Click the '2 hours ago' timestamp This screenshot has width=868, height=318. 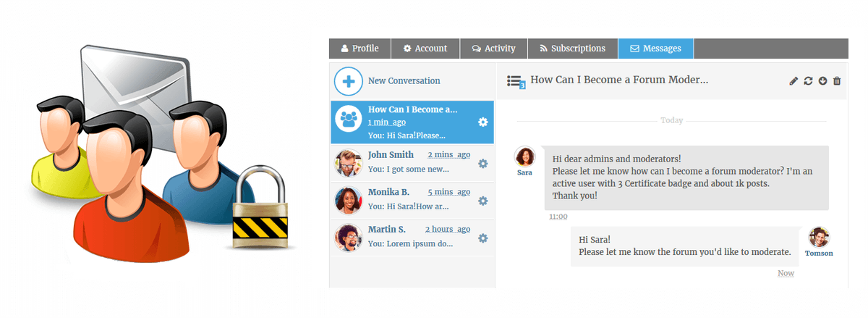(448, 230)
